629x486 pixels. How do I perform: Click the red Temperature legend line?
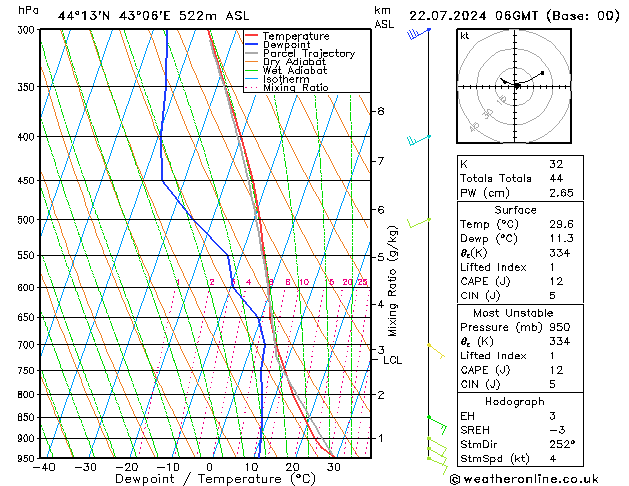pos(252,36)
